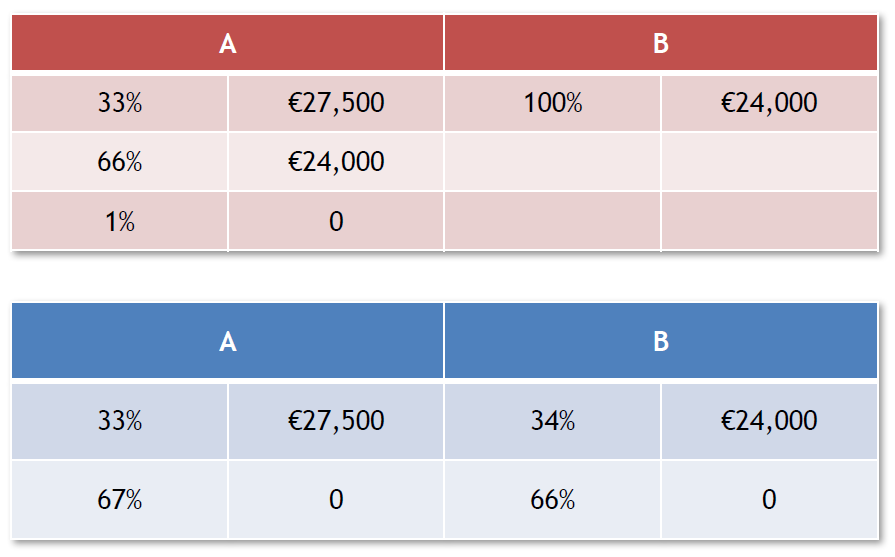Select the 33% cell in red table

[119, 103]
